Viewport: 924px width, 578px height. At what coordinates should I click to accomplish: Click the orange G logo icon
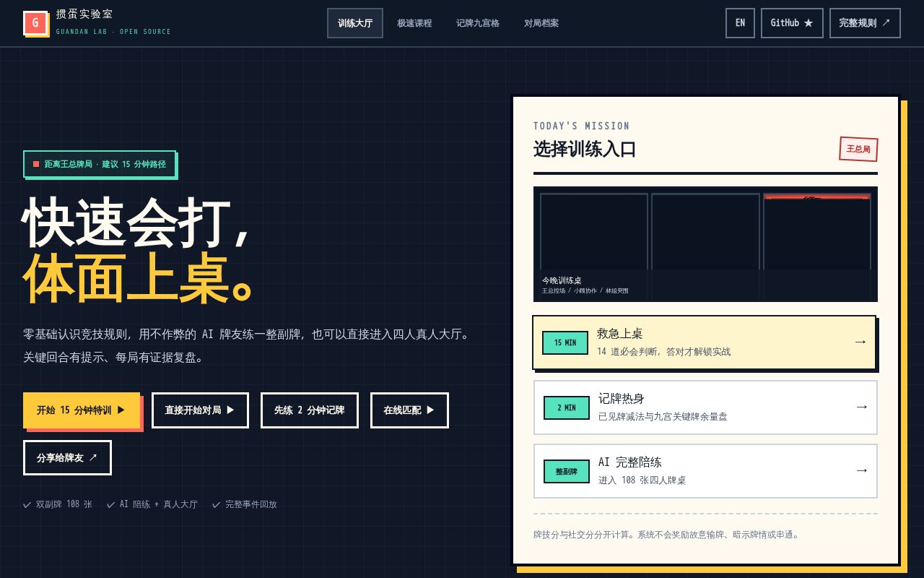(x=35, y=23)
